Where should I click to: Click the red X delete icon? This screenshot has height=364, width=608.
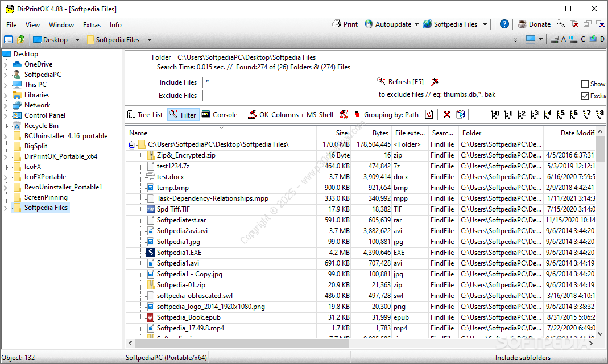[x=447, y=114]
